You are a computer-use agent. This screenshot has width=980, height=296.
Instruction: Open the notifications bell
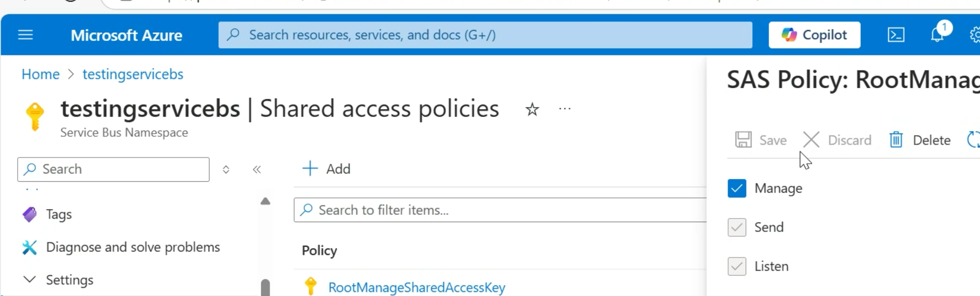coord(937,35)
